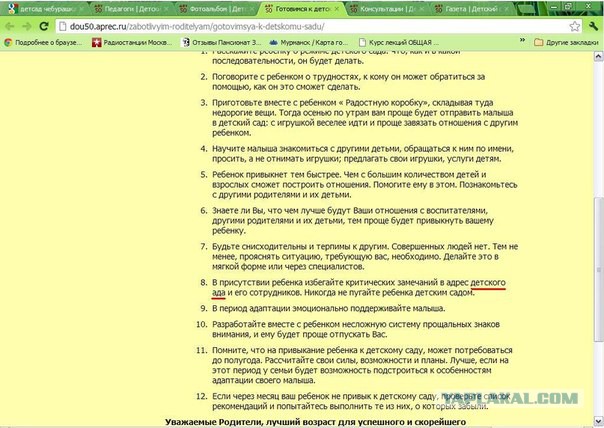Click the page icon inside the address bar

coord(62,27)
